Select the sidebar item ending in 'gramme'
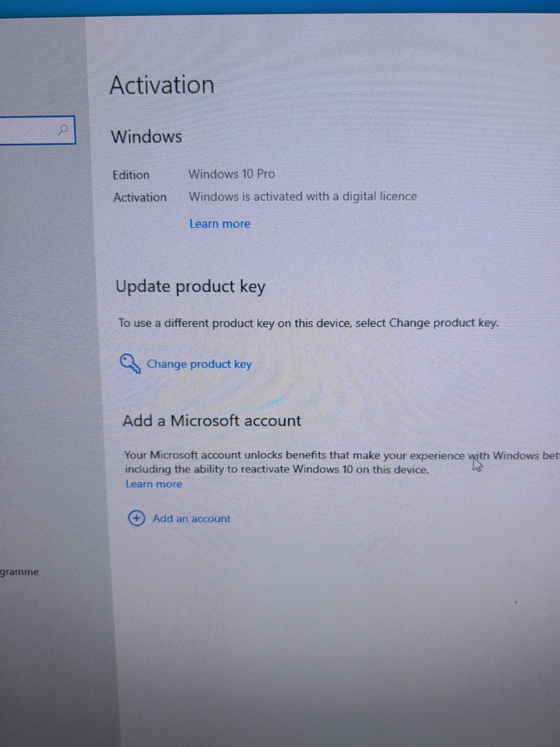This screenshot has width=560, height=747. pyautogui.click(x=19, y=572)
